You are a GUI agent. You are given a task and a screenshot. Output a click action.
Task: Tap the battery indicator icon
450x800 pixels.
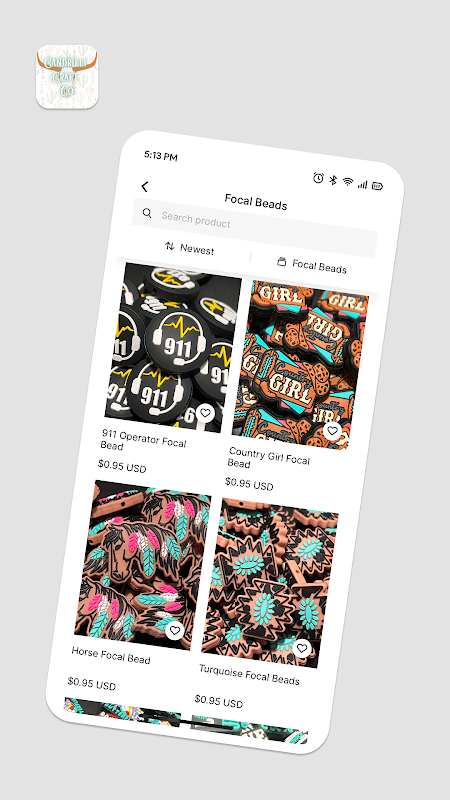coord(378,186)
